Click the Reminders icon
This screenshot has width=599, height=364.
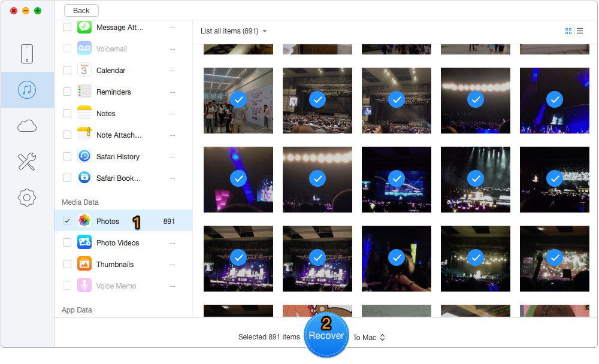click(84, 92)
